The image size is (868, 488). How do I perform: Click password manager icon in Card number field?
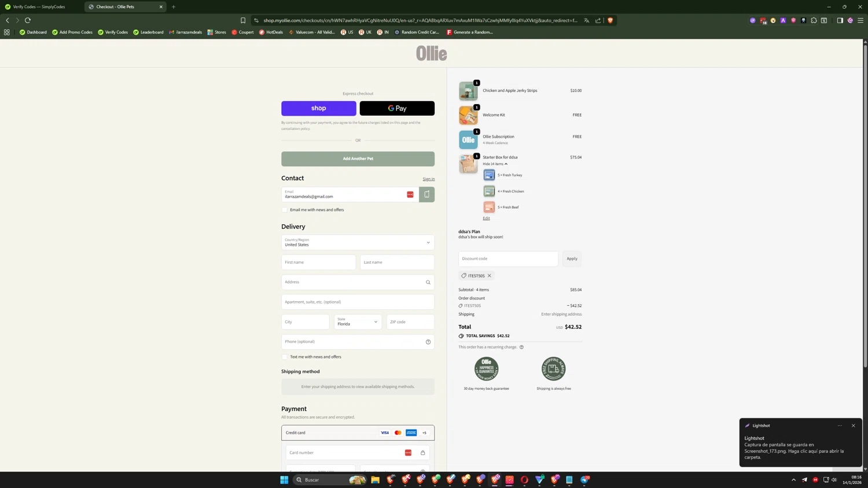click(x=408, y=453)
